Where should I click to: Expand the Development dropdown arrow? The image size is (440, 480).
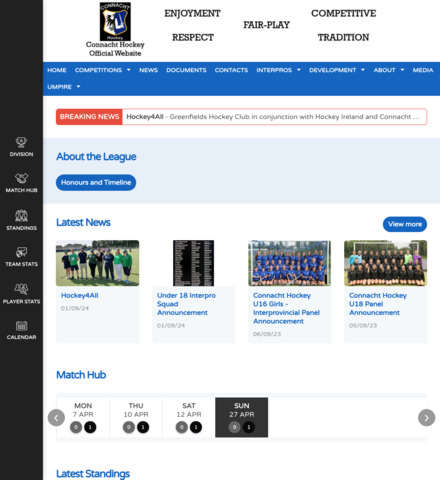coord(363,70)
